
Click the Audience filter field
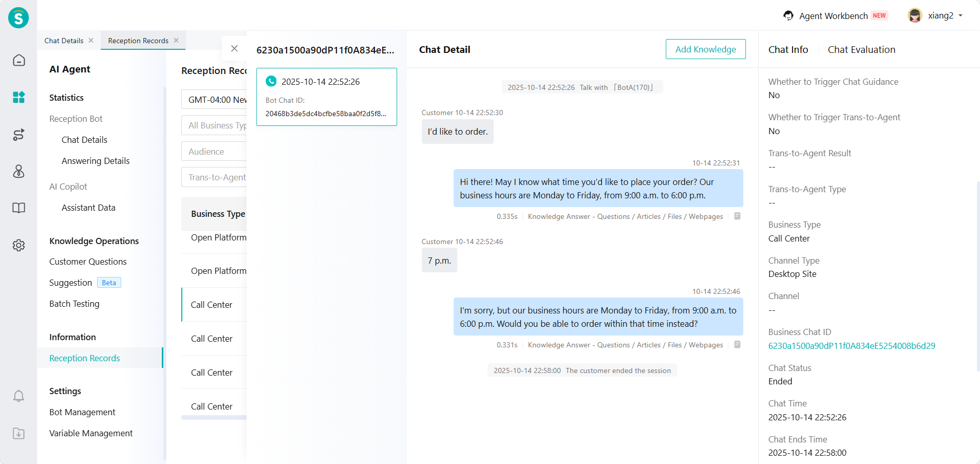[214, 152]
